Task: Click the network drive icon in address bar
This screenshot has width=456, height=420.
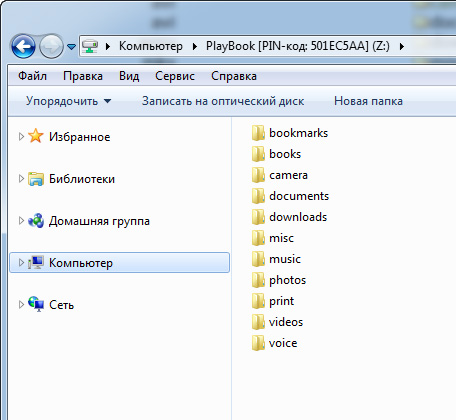Action: [90, 46]
